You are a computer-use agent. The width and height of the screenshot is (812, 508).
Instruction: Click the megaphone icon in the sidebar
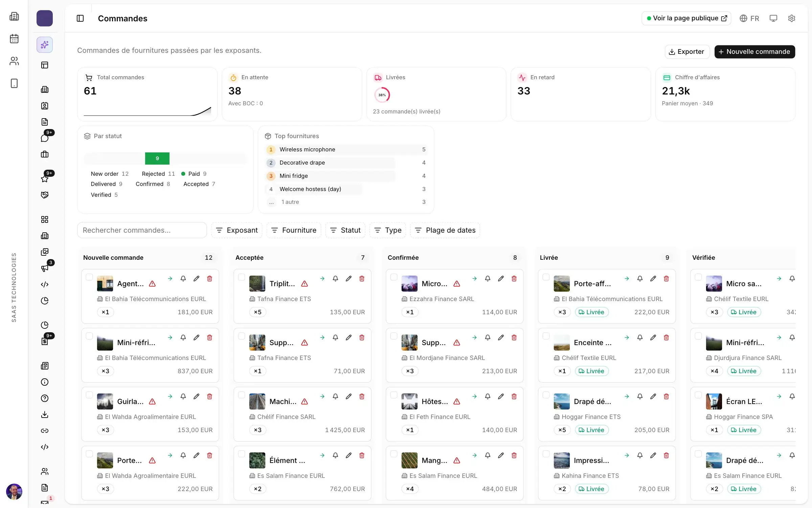45,268
